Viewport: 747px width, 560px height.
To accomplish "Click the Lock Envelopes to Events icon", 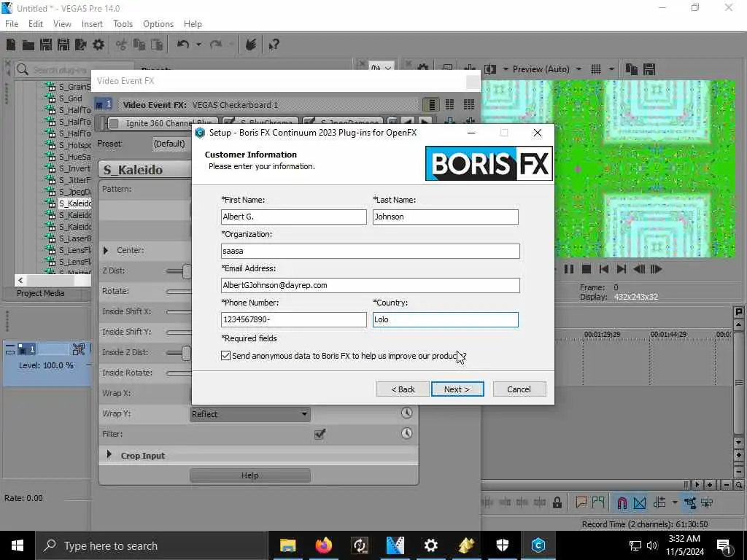I will 690,503.
